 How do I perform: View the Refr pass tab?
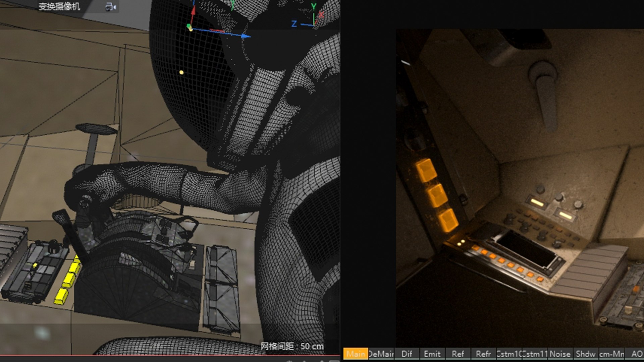(483, 354)
